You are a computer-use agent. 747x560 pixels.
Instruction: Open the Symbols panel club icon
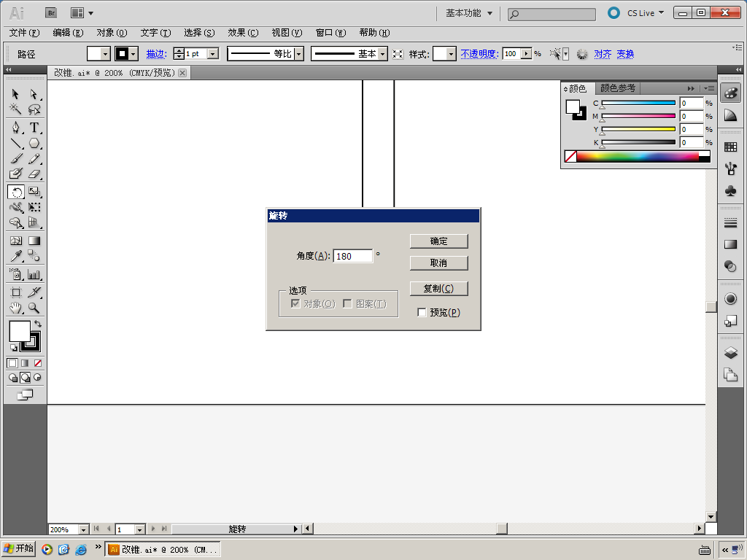pyautogui.click(x=730, y=191)
